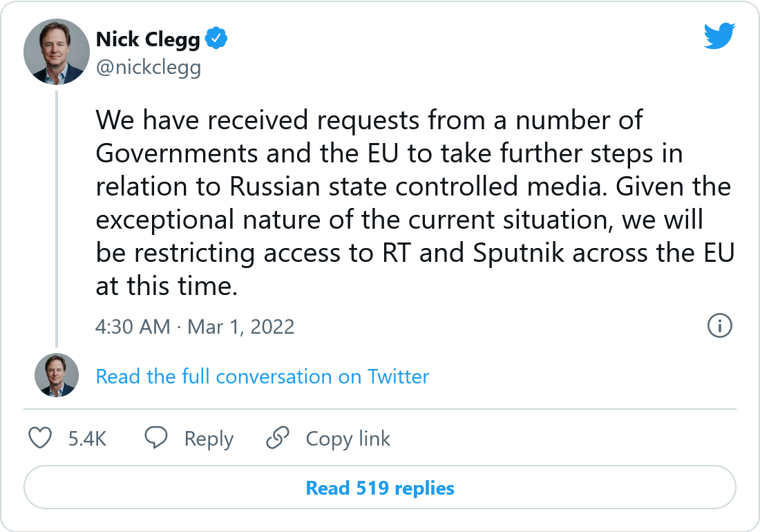Open the 4:30 AM · Mar 1, 2022 timestamp
The height and width of the screenshot is (532, 760).
pyautogui.click(x=195, y=326)
